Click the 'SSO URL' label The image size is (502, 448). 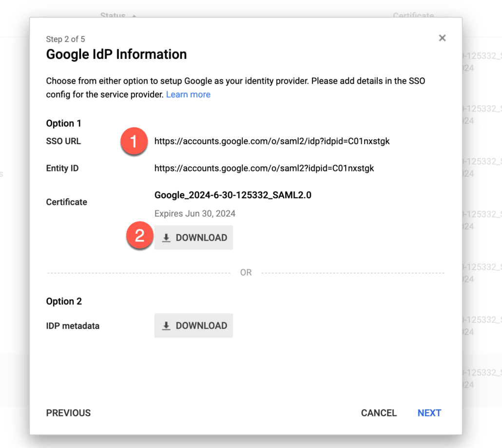click(63, 141)
